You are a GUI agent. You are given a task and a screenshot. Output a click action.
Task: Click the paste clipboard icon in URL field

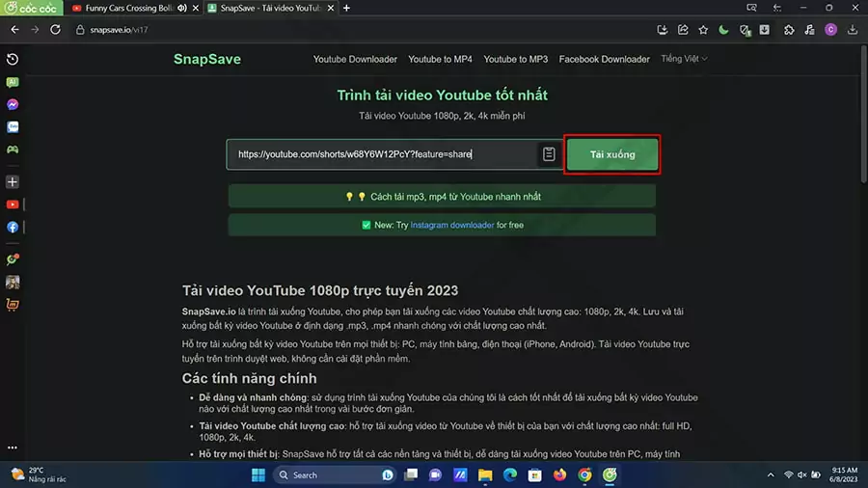click(549, 153)
